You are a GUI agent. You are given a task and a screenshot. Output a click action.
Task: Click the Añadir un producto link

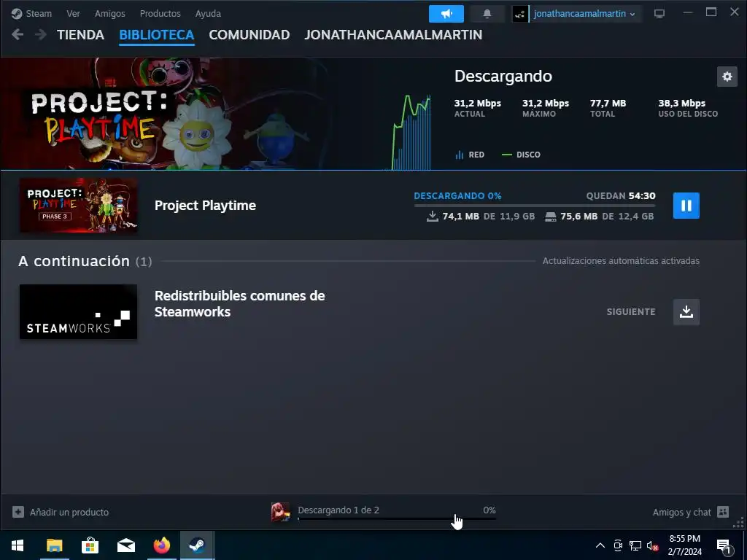click(69, 512)
